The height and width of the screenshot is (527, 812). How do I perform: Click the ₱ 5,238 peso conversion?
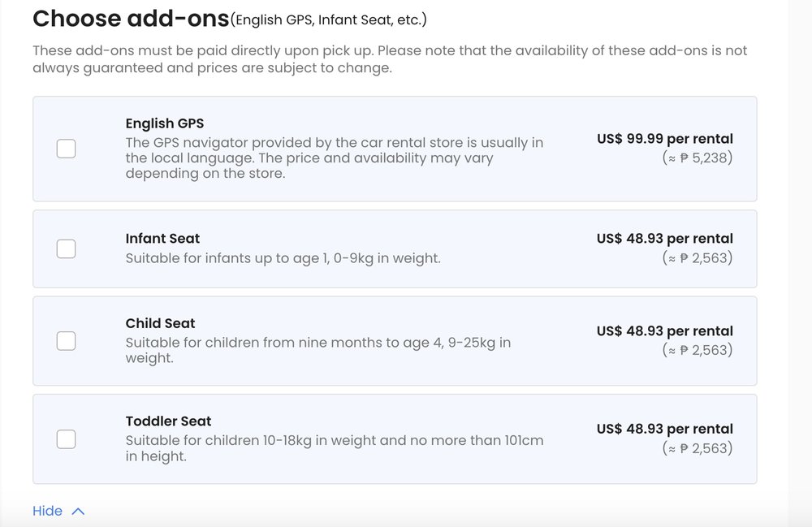698,158
